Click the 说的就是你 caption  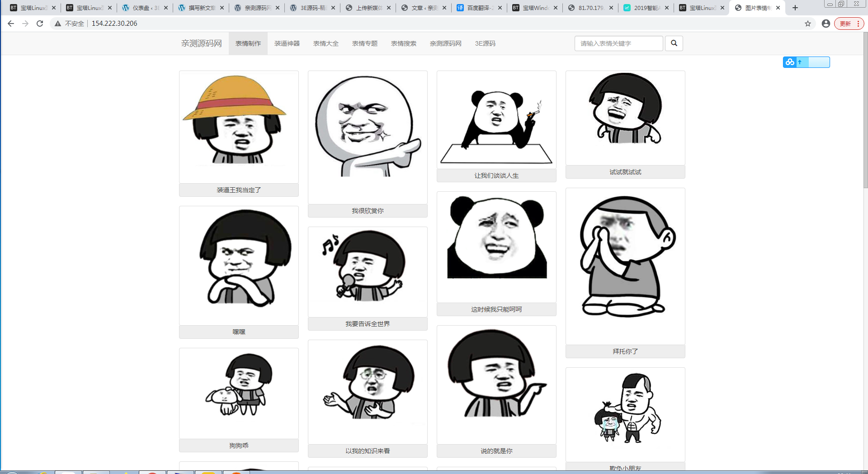pyautogui.click(x=496, y=451)
